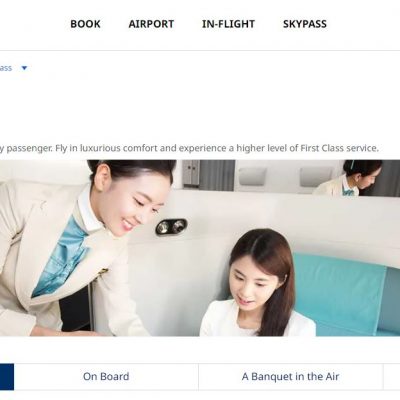Click the twin reading lights in photo
Screen dimensions: 400x400
pyautogui.click(x=171, y=227)
